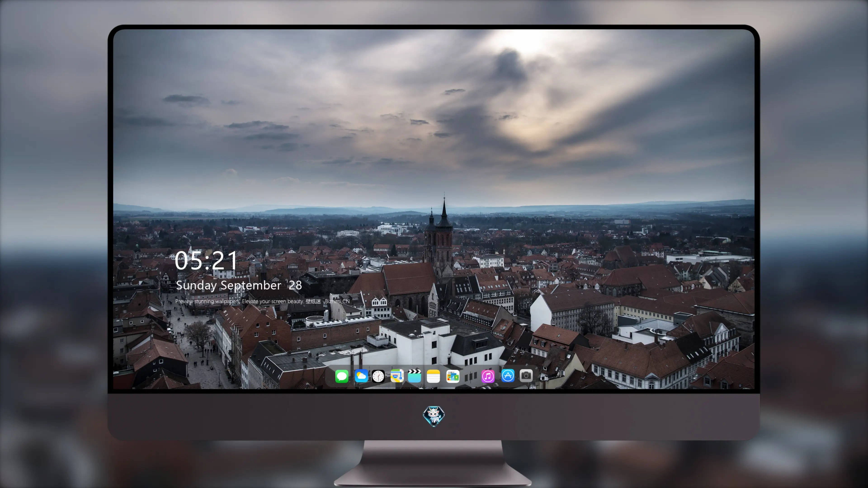Launch the Weather app from the dock
The width and height of the screenshot is (868, 488).
click(361, 376)
